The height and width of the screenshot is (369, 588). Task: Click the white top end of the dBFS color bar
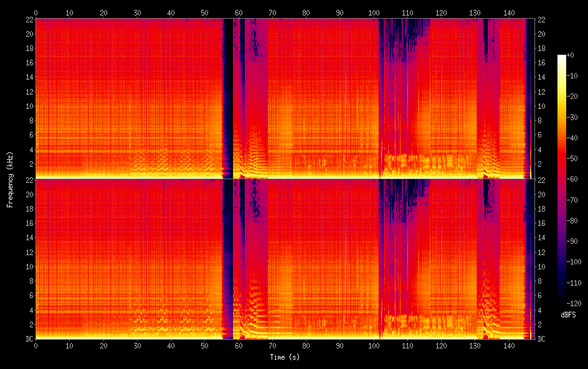562,57
